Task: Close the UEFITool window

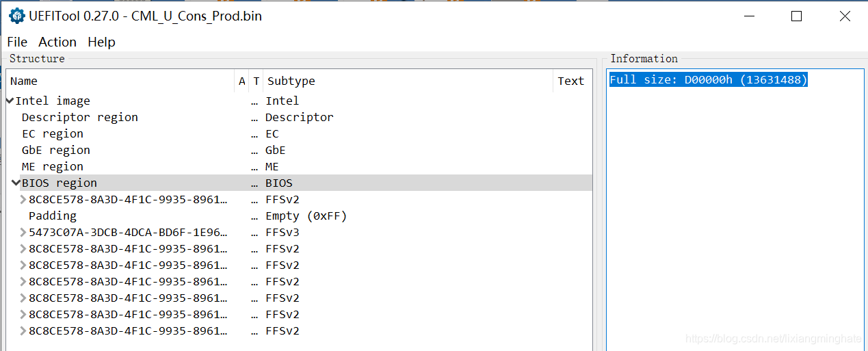Action: coord(845,16)
